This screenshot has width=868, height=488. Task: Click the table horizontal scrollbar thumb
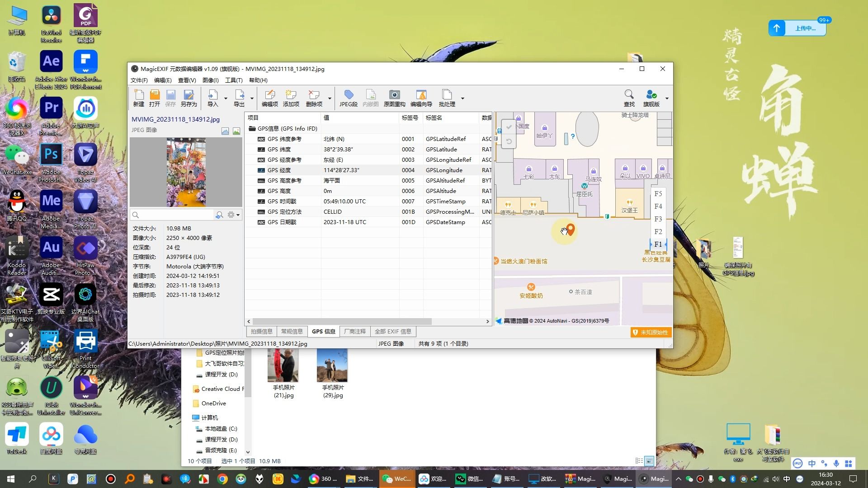click(x=342, y=322)
